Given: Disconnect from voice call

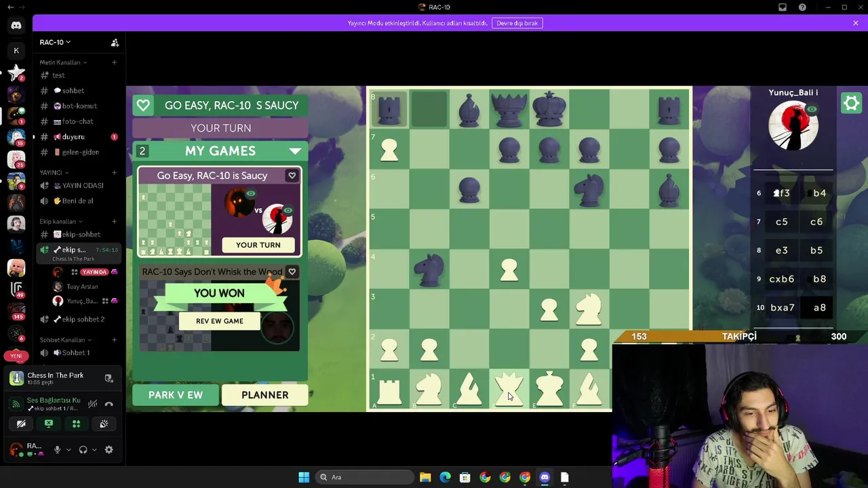Looking at the screenshot, I should 108,404.
